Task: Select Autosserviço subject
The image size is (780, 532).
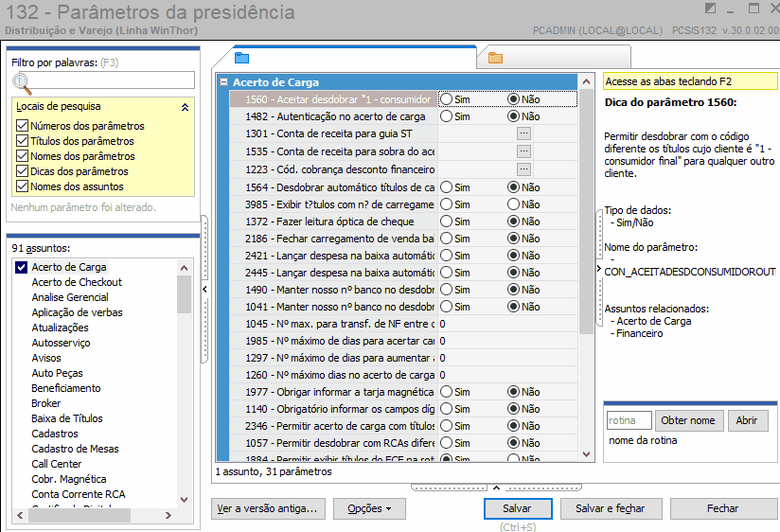Action: click(x=62, y=343)
